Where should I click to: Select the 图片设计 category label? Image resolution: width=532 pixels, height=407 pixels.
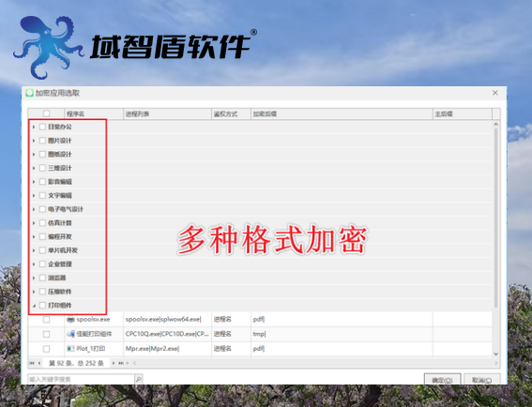pos(60,141)
